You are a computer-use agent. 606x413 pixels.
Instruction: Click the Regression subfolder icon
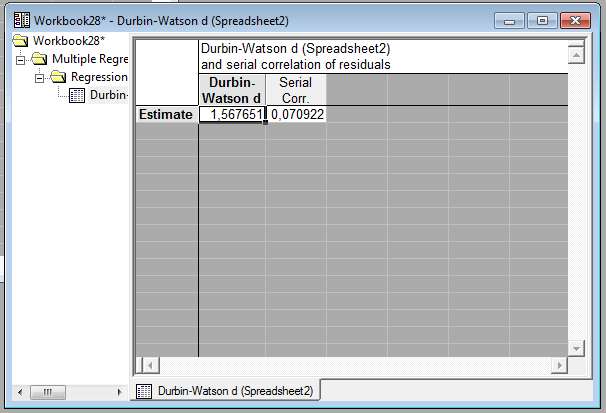click(58, 76)
